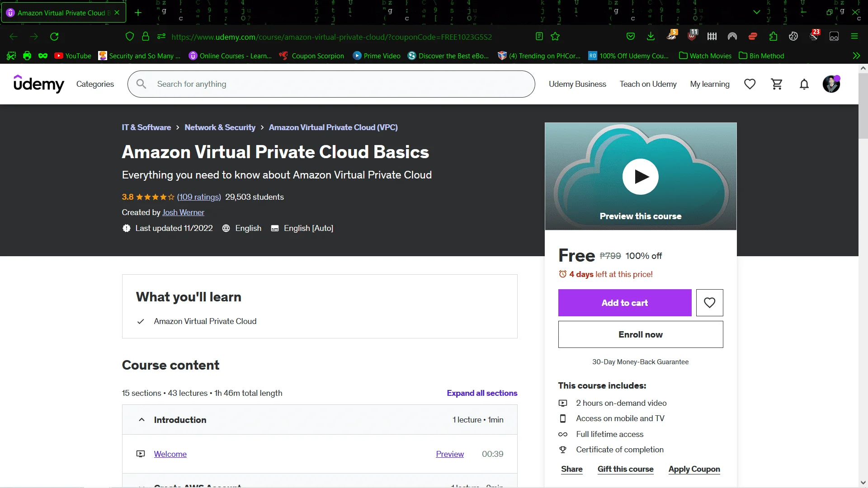
Task: Click the Enroll now button
Action: pos(641,334)
